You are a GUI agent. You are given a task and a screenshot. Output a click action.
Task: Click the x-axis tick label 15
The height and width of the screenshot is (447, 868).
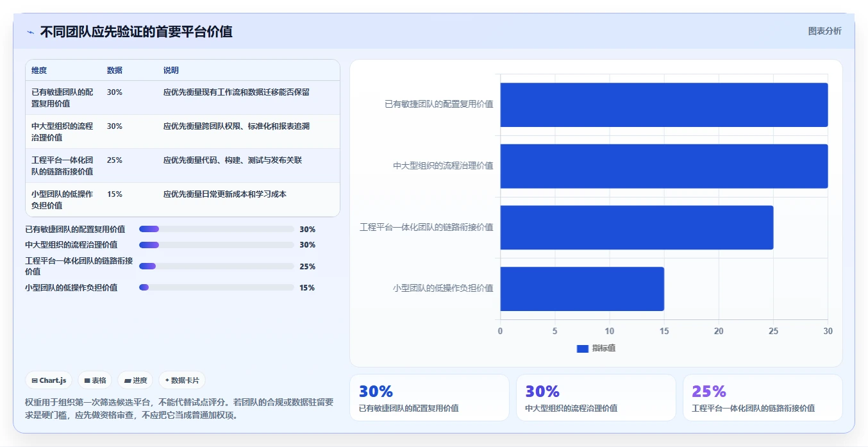(664, 331)
